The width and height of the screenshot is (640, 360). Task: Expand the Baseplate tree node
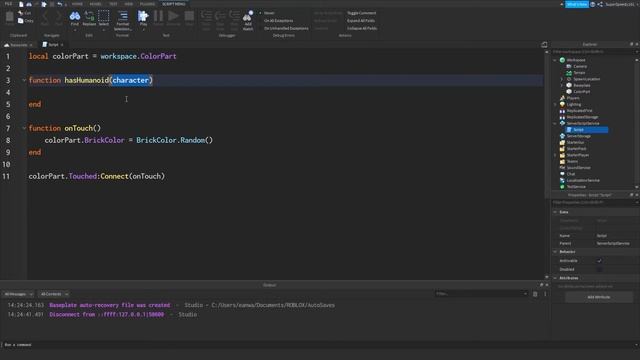click(x=562, y=85)
